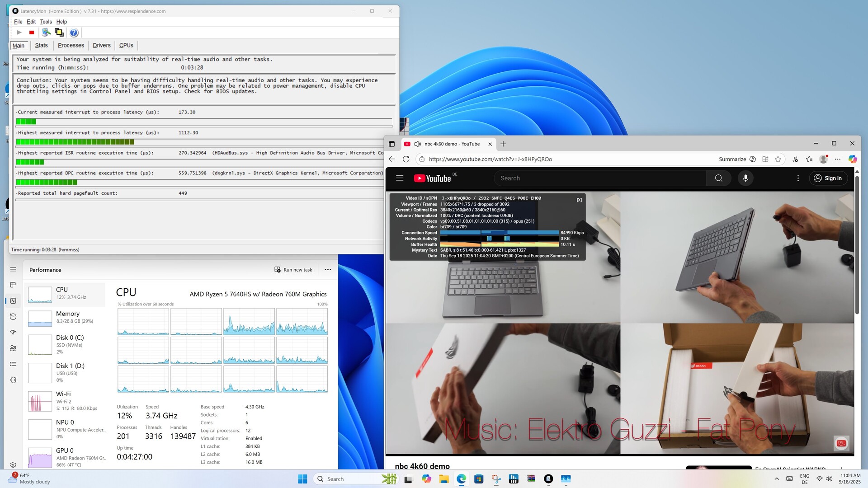Mute the nbc 4k60 demo tab audio
868x488 pixels.
click(x=417, y=144)
